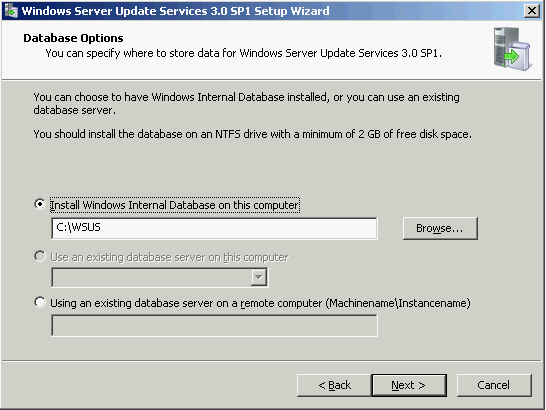This screenshot has width=546, height=410.
Task: Open the Browse... folder dialog
Action: click(440, 228)
